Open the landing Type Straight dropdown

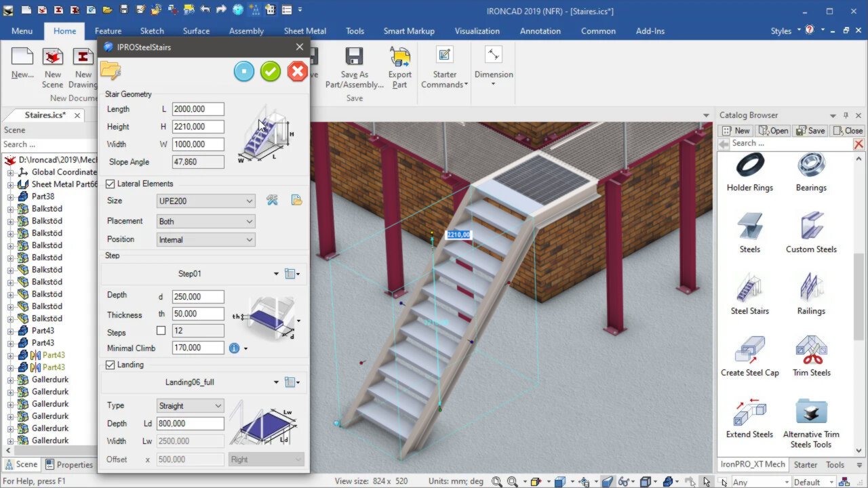coord(190,406)
